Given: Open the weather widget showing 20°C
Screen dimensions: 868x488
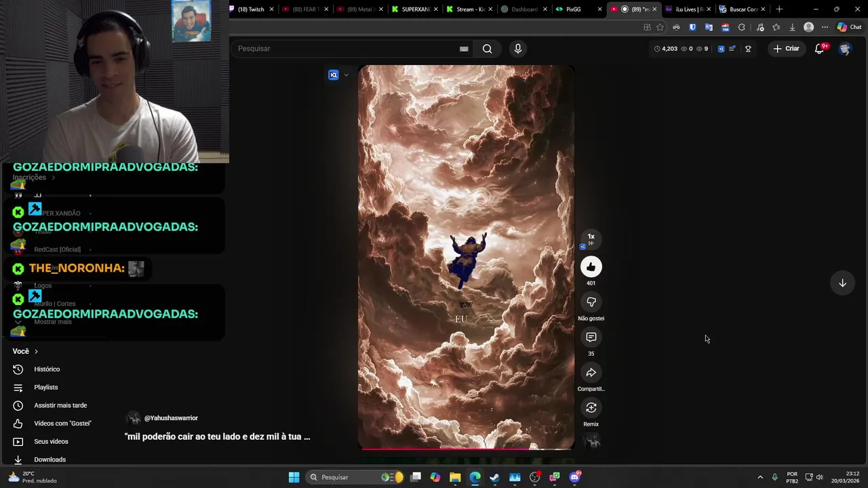Looking at the screenshot, I should [33, 477].
